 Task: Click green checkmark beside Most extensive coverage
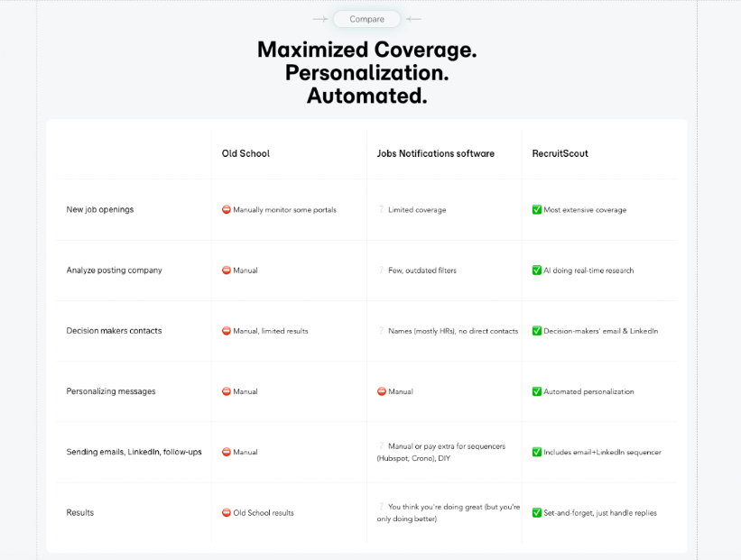pos(537,209)
